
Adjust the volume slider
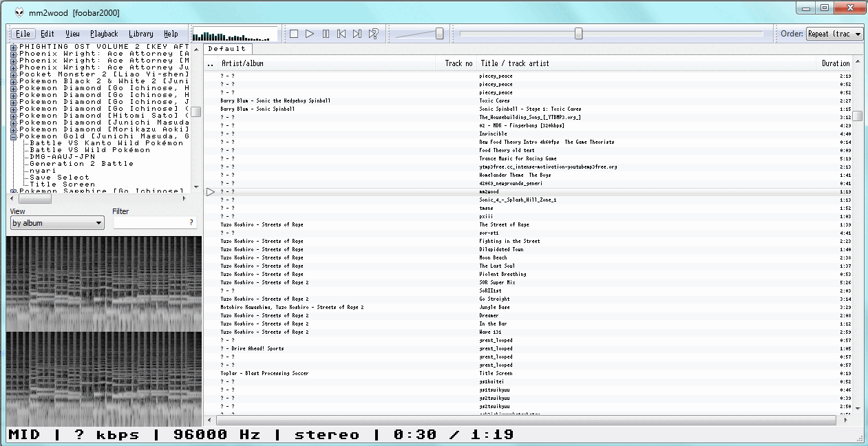pos(438,32)
